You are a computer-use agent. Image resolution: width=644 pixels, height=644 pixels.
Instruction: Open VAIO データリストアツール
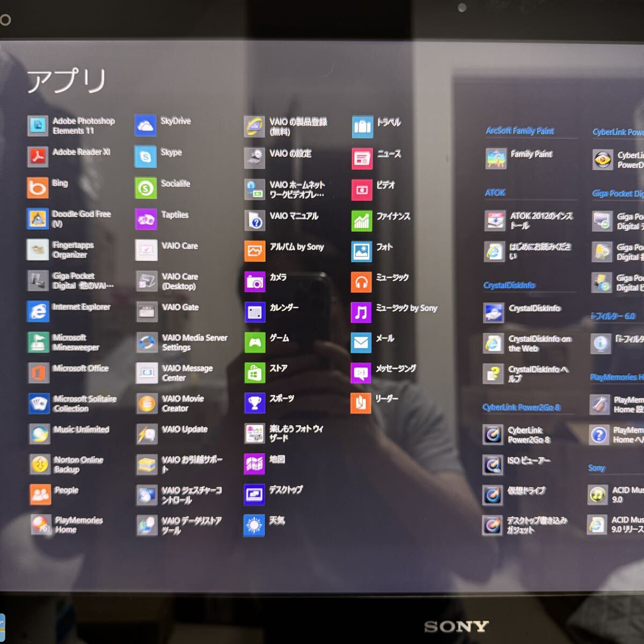179,525
